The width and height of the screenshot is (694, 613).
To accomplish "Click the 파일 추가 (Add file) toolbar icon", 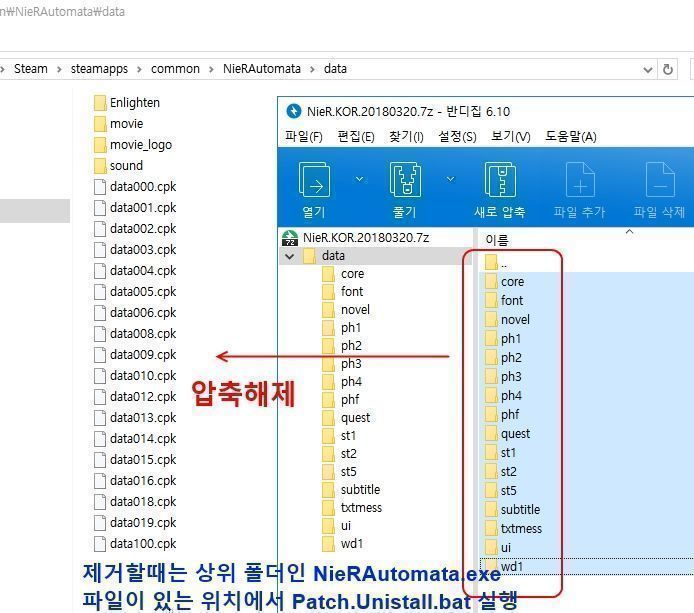I will pyautogui.click(x=579, y=189).
